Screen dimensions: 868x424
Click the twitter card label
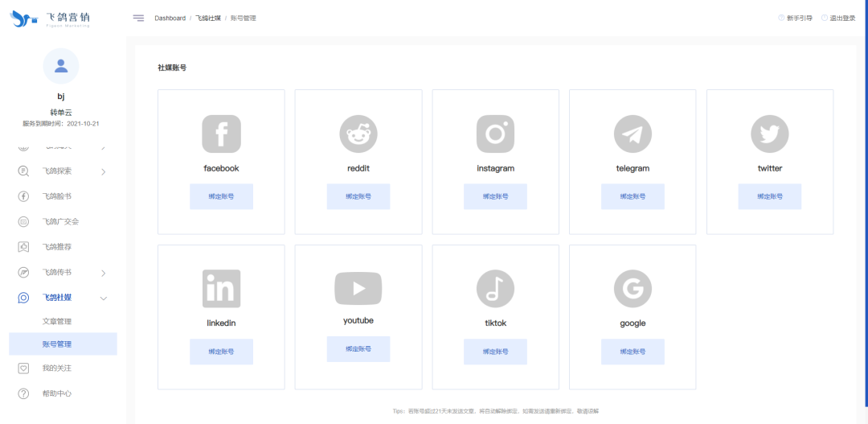click(769, 168)
